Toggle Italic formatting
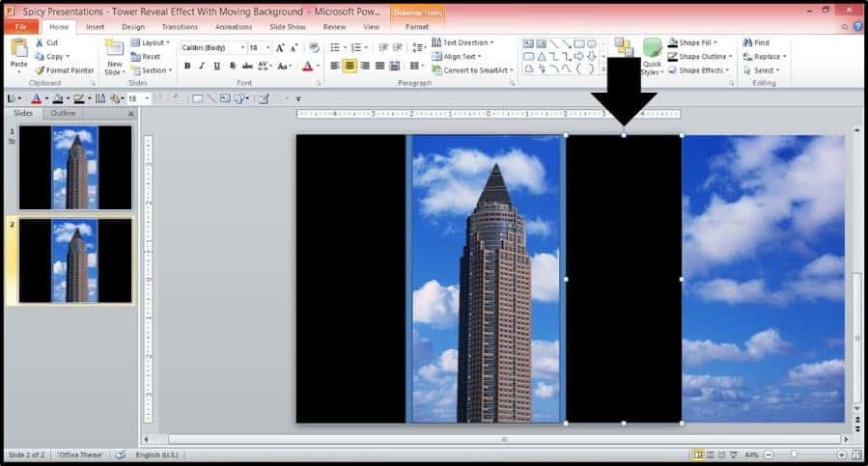This screenshot has height=466, width=868. 202,66
